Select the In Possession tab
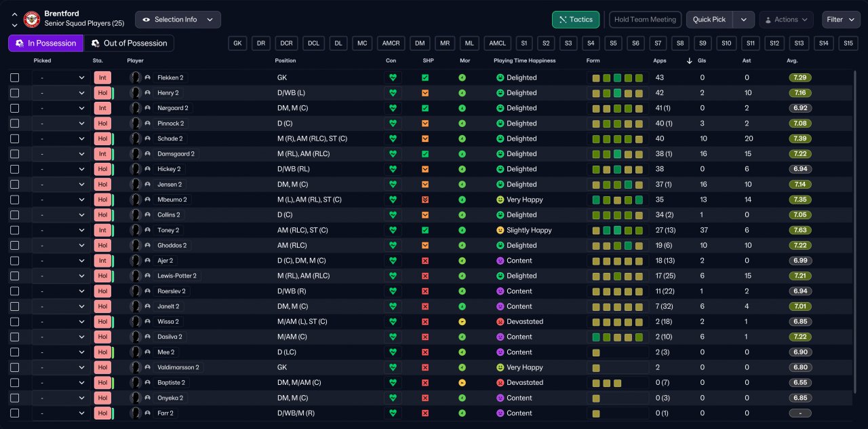 45,43
